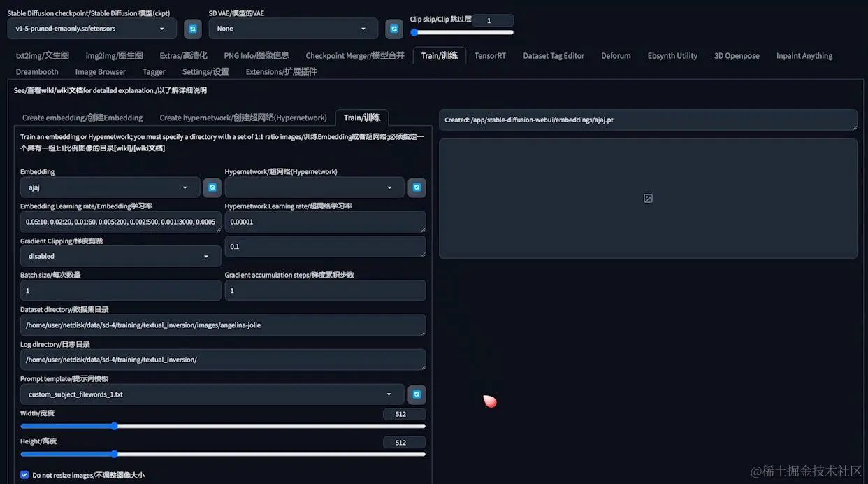Switch to Create hypernetwork sub-tab
Image resolution: width=868 pixels, height=484 pixels.
(x=243, y=118)
